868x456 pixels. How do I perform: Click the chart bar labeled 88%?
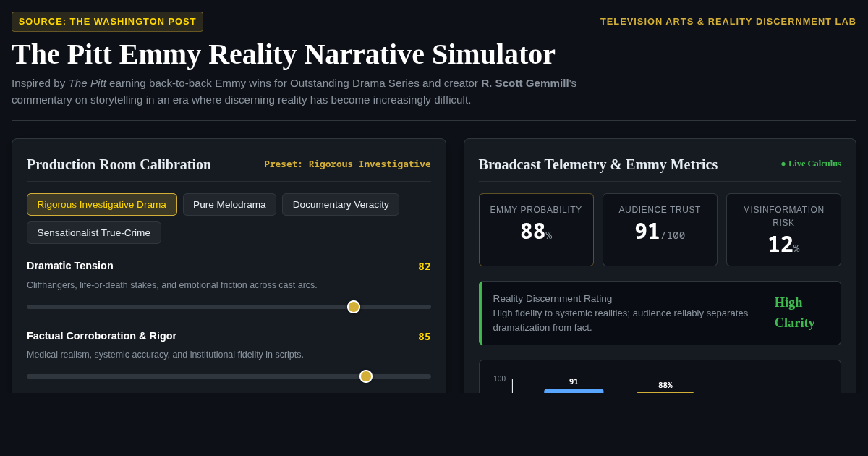tap(665, 392)
